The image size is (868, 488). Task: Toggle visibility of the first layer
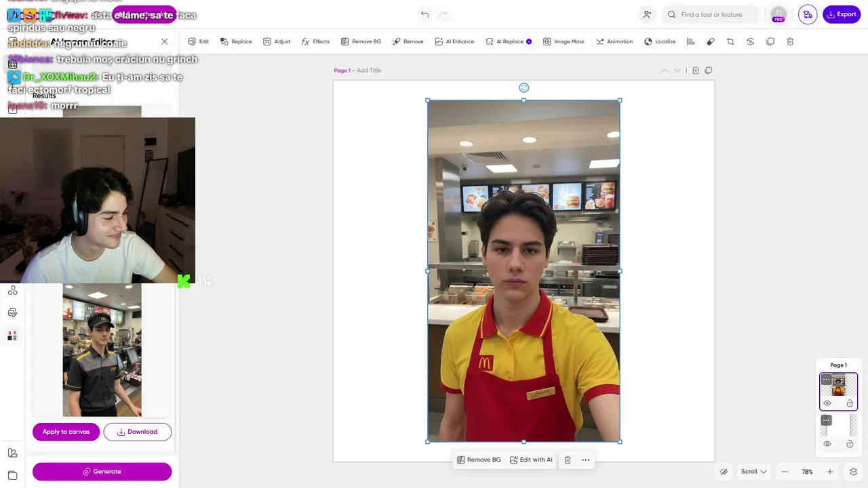pos(827,403)
